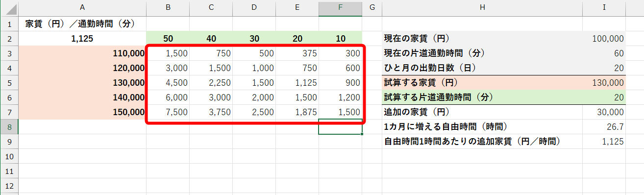This screenshot has height=195, width=644.
Task: Click table value 6,000
Action: pyautogui.click(x=168, y=97)
